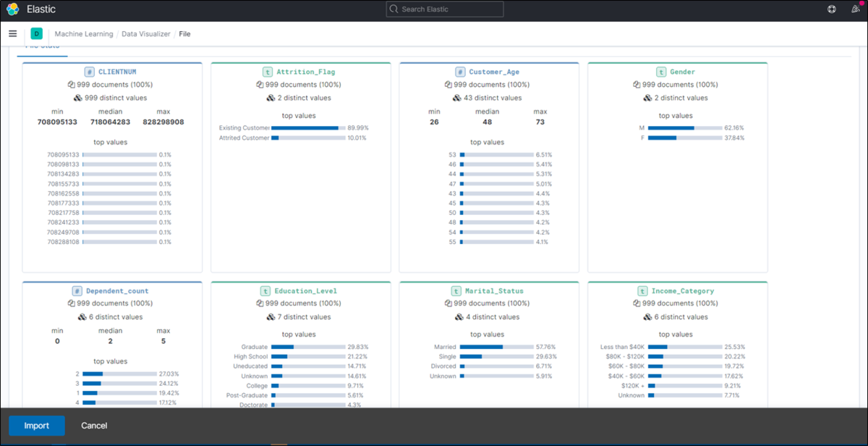This screenshot has width=868, height=446.
Task: Click the Divorced value label
Action: click(x=443, y=366)
